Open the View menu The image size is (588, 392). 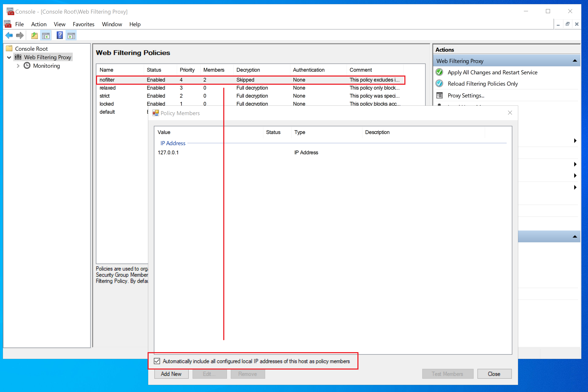[60, 24]
